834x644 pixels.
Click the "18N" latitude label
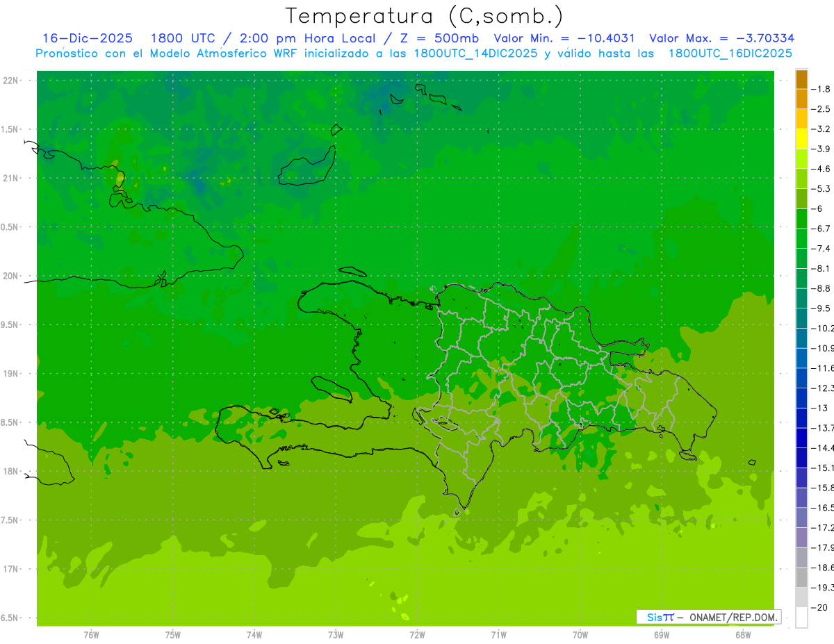pos(12,472)
